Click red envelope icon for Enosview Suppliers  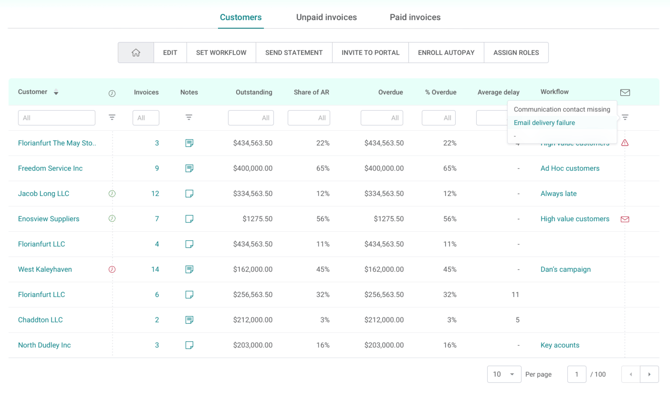625,219
